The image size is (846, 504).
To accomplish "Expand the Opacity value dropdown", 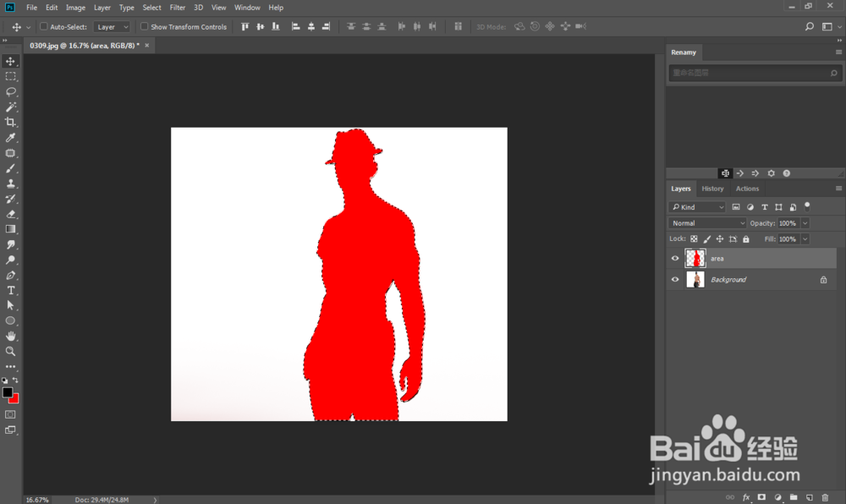I will [x=805, y=223].
